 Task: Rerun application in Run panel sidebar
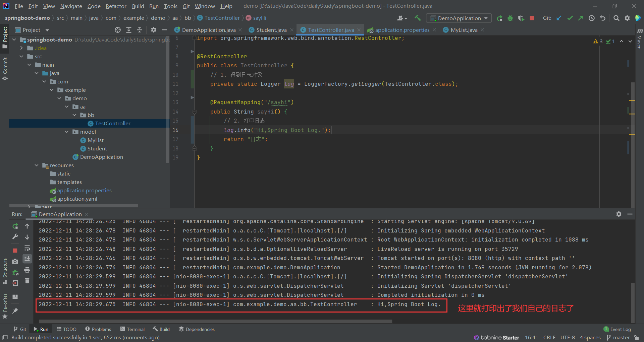15,226
